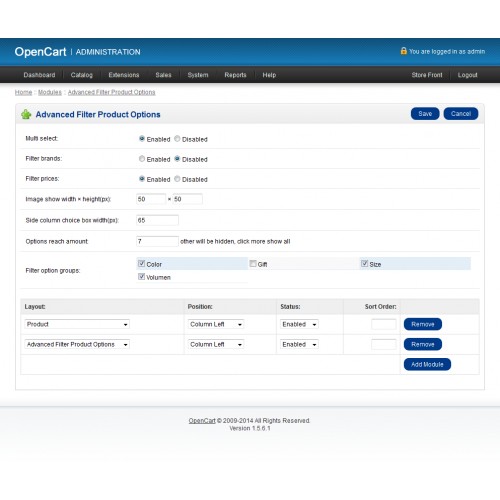Enable the Filter brands radio option

[142, 159]
